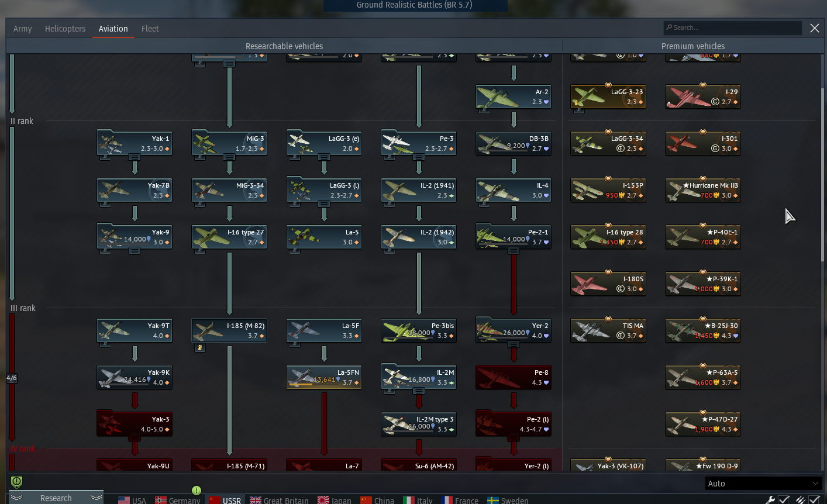
Task: Open the Auto dropdown
Action: click(763, 484)
